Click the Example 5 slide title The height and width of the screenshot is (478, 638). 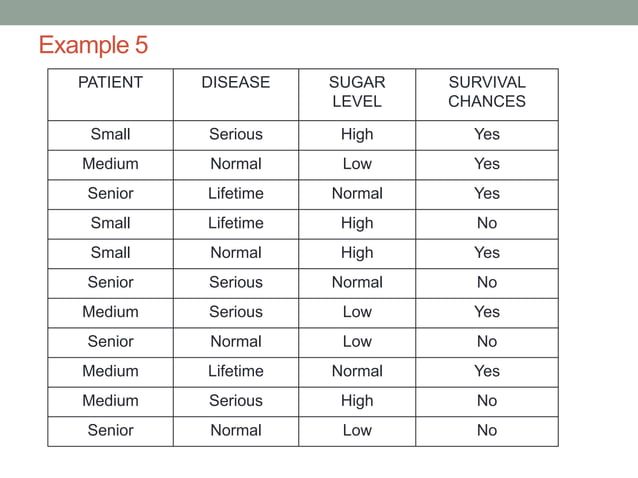click(93, 45)
